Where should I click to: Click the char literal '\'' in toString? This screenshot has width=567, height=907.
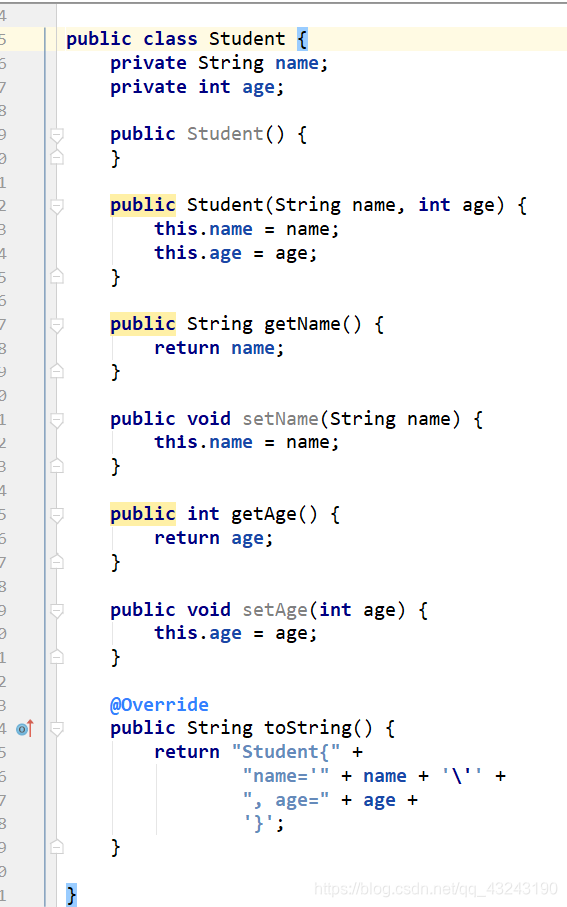point(462,776)
